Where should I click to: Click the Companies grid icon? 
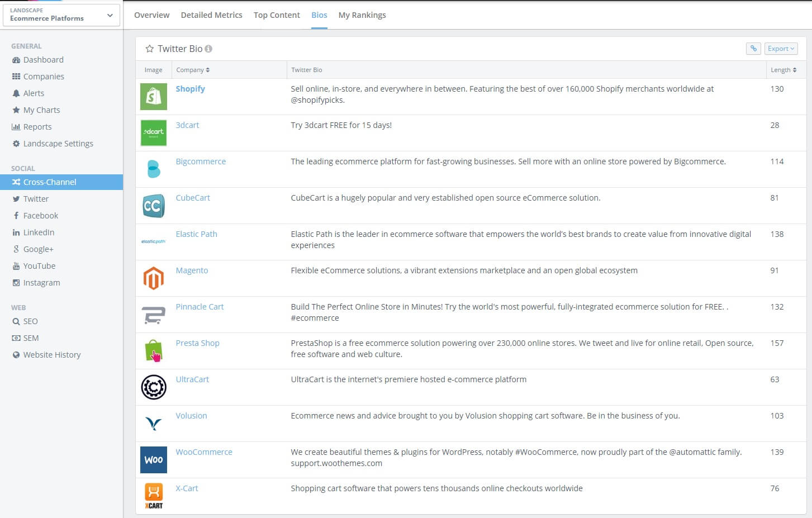pyautogui.click(x=16, y=77)
